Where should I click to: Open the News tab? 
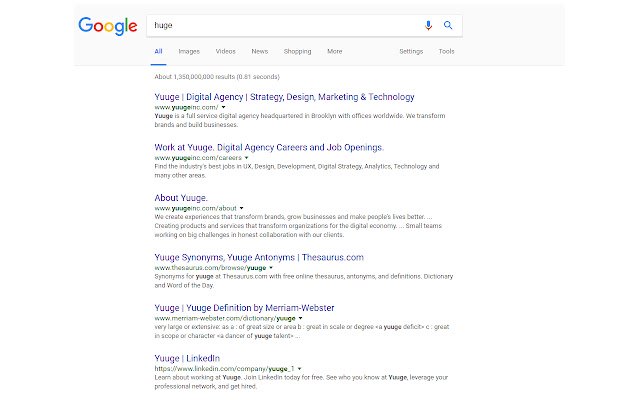click(260, 51)
